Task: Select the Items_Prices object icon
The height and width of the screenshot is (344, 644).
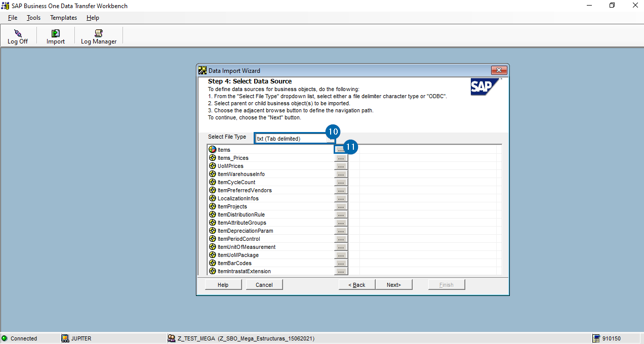Action: pos(213,158)
